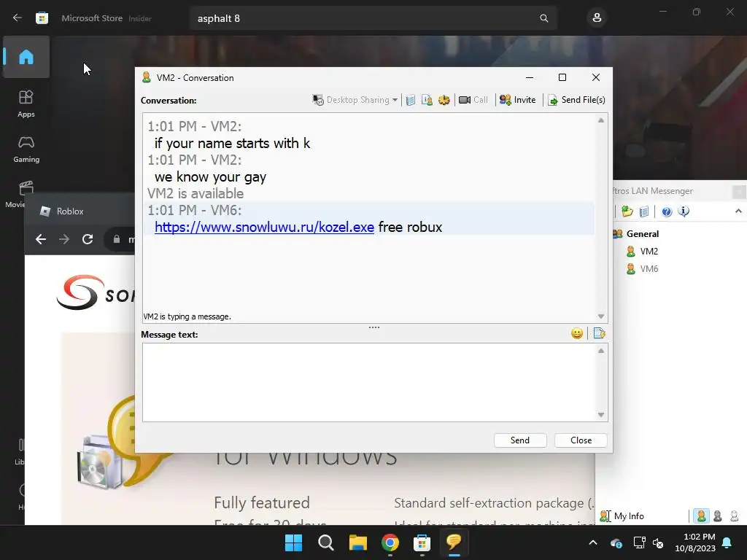Reload the page in the Roblox browser window

pos(88,239)
